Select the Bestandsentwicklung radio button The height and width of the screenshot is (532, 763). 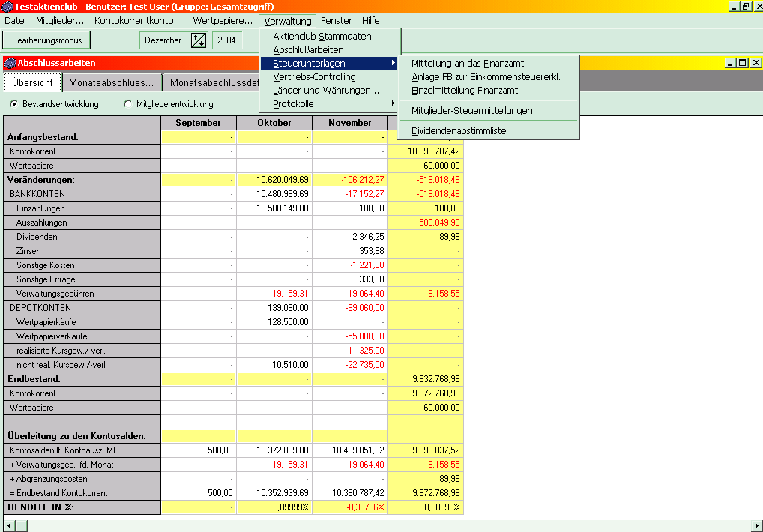click(x=14, y=104)
